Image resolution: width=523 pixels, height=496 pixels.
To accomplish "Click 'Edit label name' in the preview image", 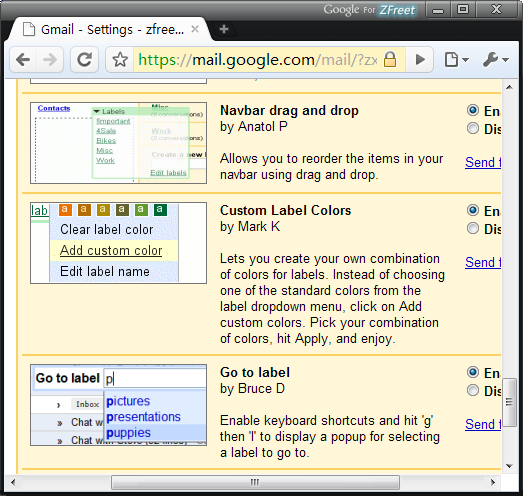I will (105, 272).
